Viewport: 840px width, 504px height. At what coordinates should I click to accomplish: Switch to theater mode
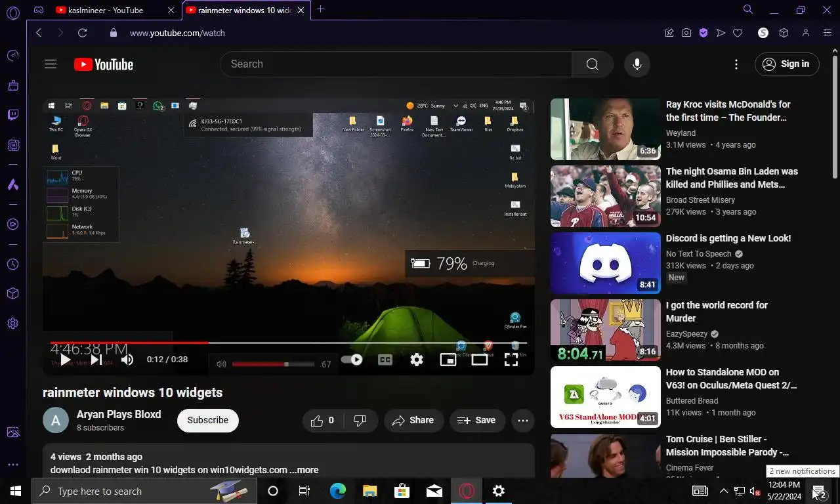(480, 360)
